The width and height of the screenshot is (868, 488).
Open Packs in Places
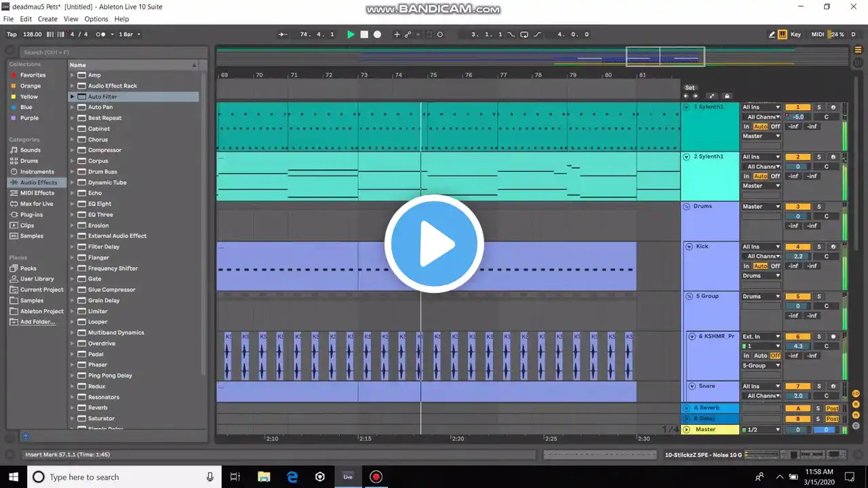(x=28, y=268)
